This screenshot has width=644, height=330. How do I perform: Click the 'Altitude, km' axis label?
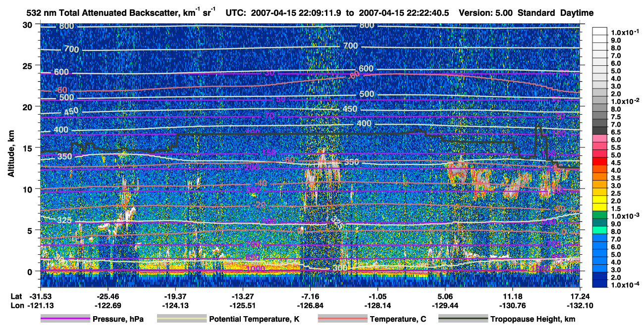(x=11, y=155)
